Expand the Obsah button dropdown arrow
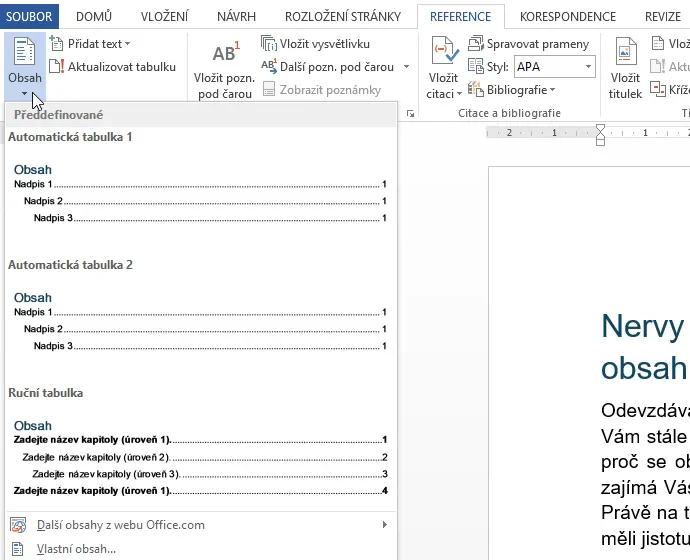Screen dimensions: 690x560 (x=25, y=93)
